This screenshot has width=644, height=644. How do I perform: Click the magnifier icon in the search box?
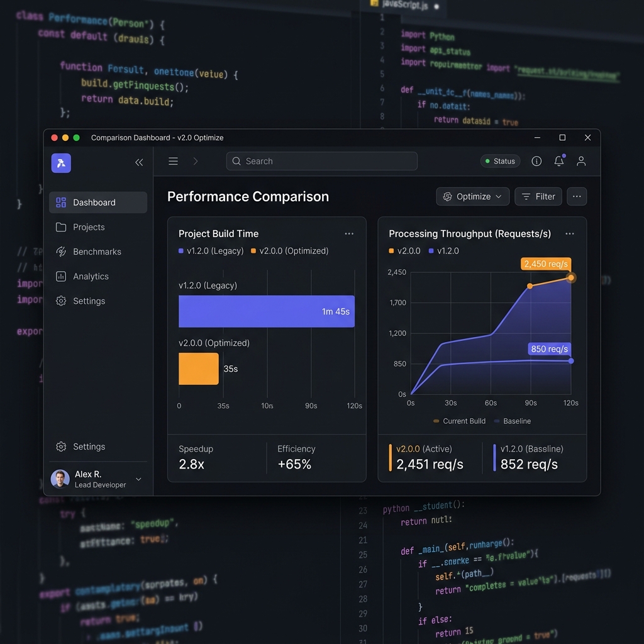coord(236,161)
